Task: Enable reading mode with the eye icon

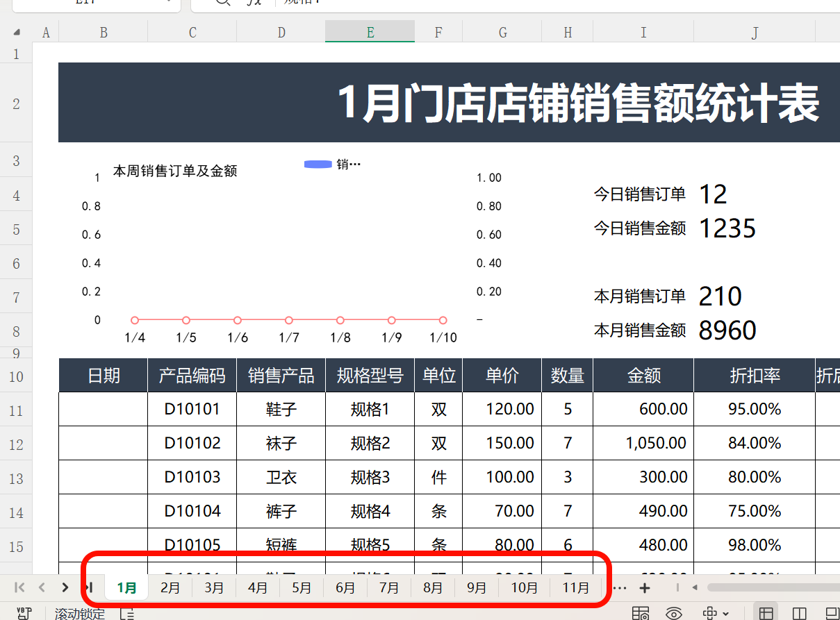Action: pos(673,613)
